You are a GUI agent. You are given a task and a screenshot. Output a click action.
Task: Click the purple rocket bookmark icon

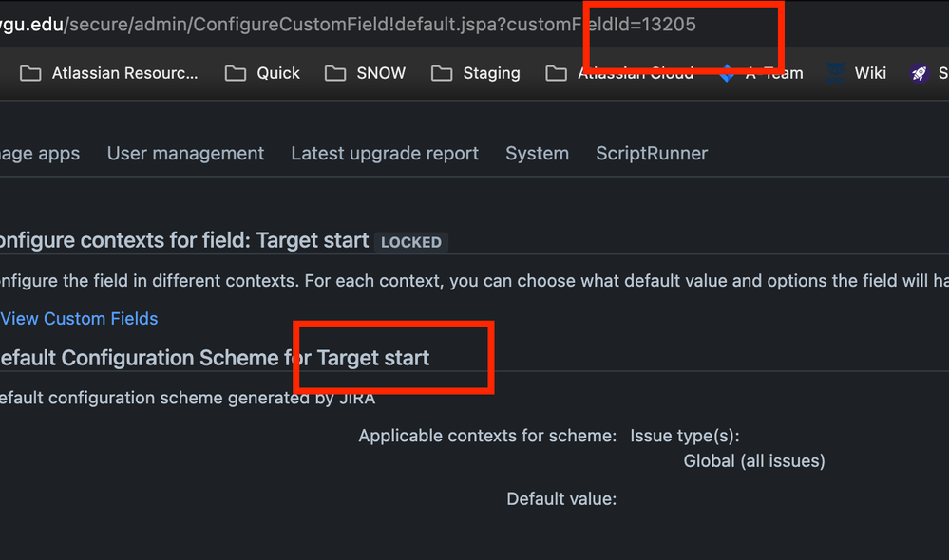pos(918,72)
